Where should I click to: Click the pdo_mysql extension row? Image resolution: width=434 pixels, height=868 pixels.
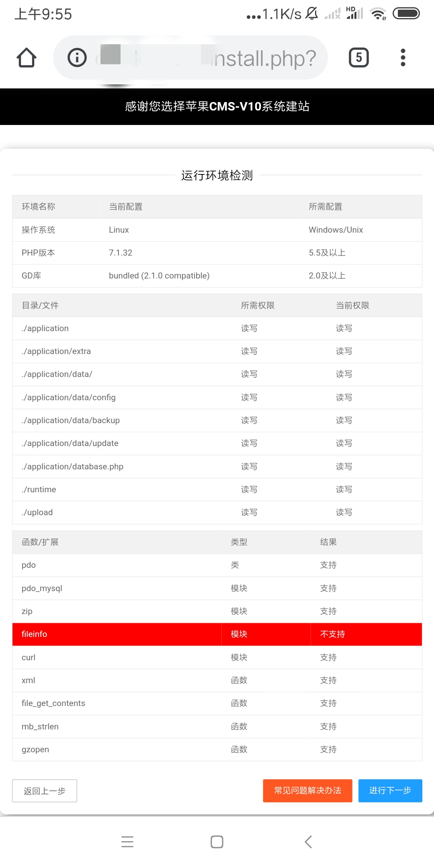tap(217, 588)
